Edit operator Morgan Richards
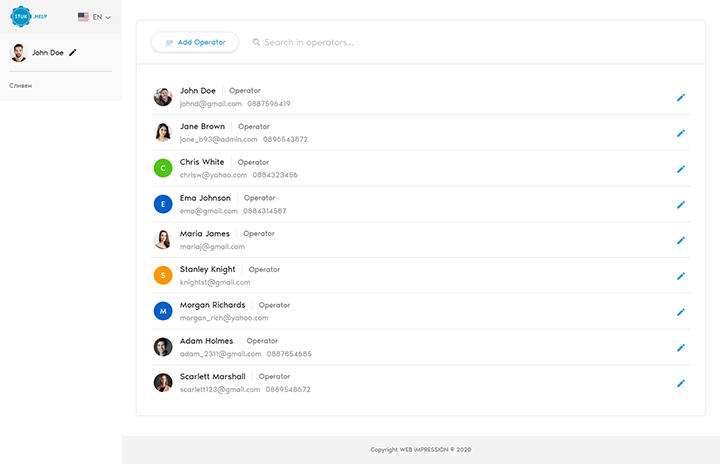Viewport: 720px width, 464px height. (x=681, y=312)
